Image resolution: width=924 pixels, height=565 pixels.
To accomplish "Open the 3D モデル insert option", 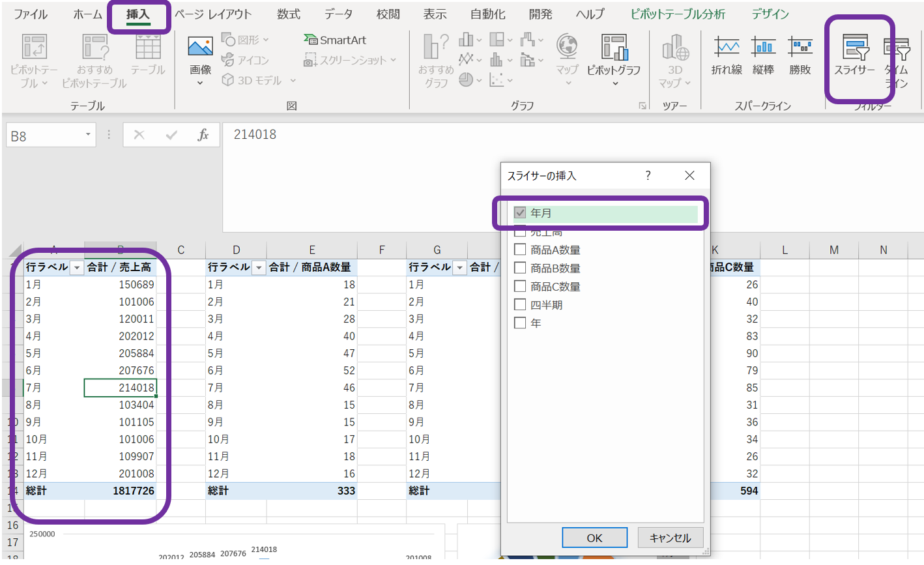I will [259, 80].
